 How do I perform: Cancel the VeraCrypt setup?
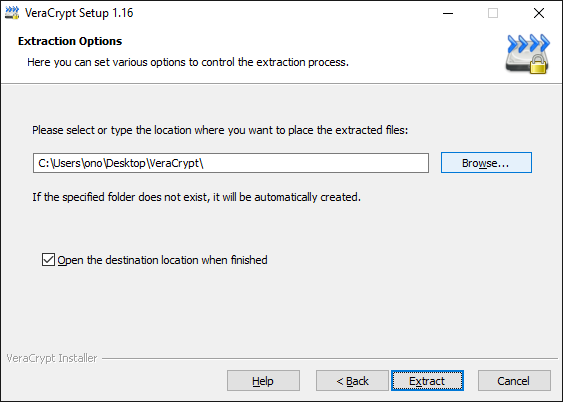point(514,380)
